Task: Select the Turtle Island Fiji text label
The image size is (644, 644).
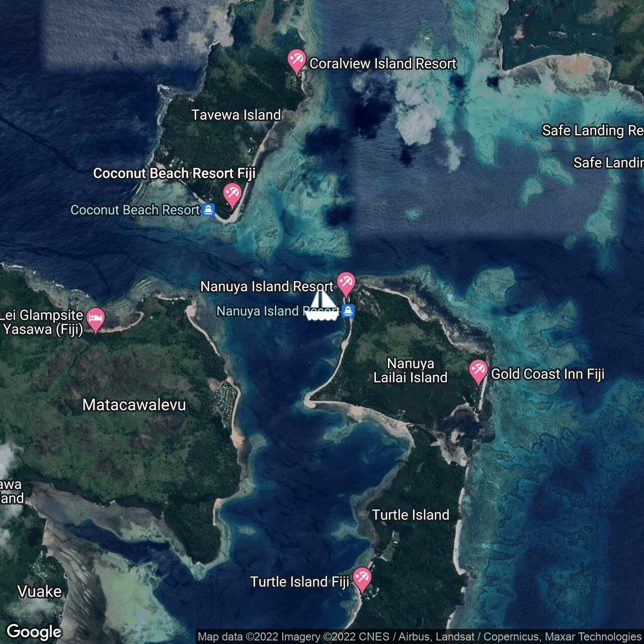Action: [299, 582]
